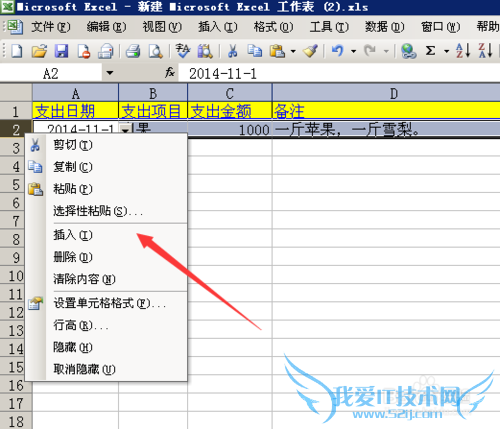Viewport: 500px width, 429px height.
Task: Select the Format Painter brush
Action: tap(311, 51)
